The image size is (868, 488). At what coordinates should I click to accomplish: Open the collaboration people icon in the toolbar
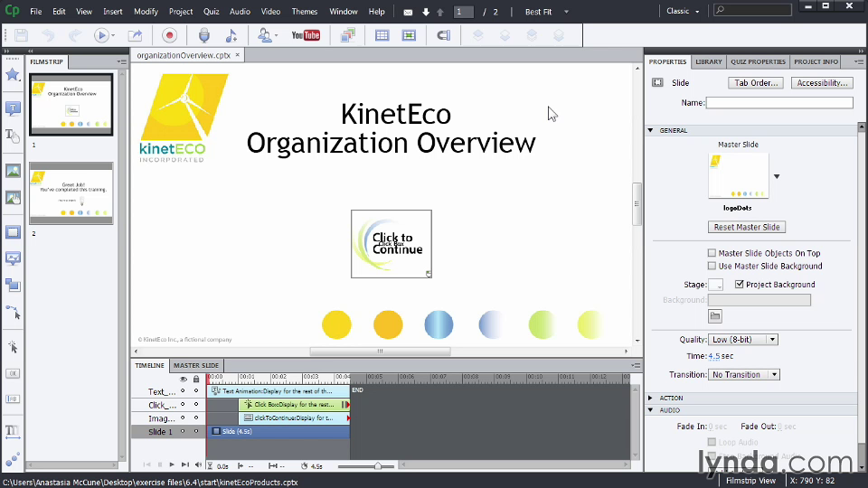pos(265,35)
